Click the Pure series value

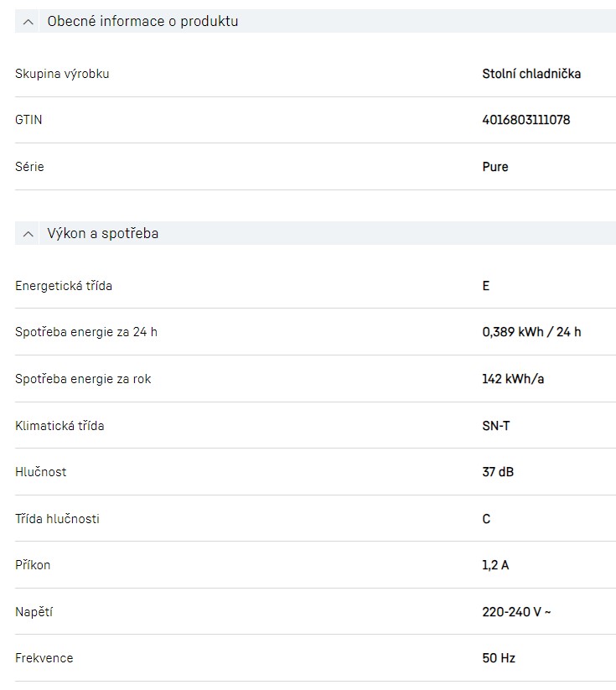click(x=495, y=167)
